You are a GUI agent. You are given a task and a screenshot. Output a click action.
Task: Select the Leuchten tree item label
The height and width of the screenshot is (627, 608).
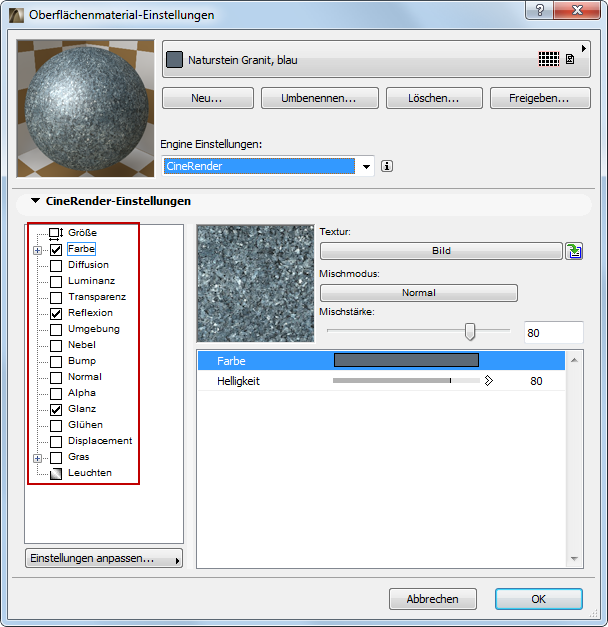point(90,473)
